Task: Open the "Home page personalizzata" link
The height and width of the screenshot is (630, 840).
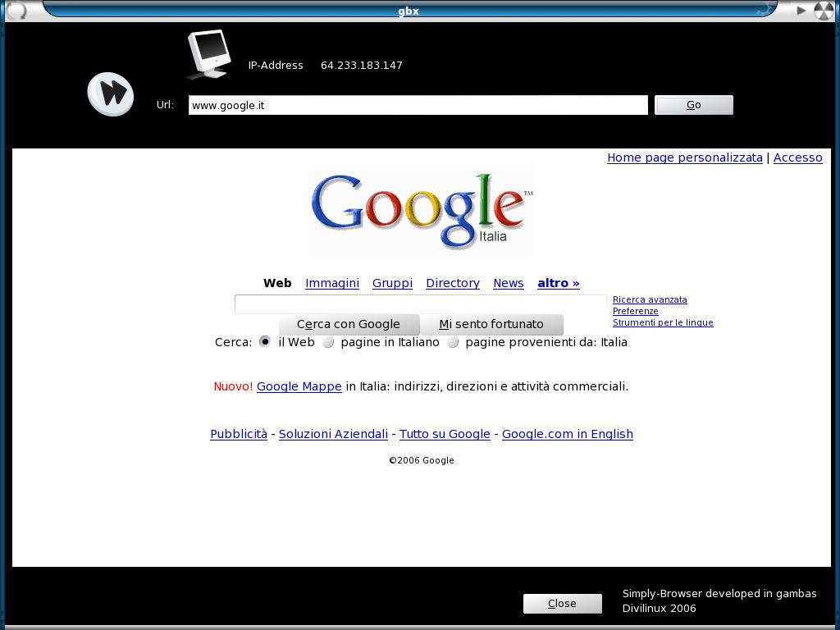Action: (x=685, y=157)
